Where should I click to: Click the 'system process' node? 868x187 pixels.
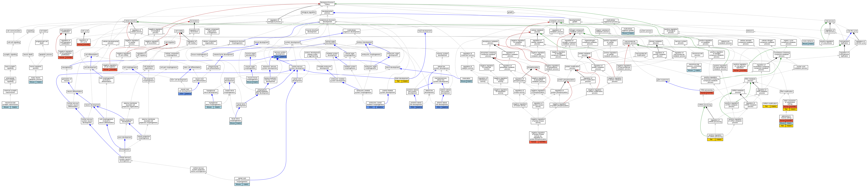(646, 31)
